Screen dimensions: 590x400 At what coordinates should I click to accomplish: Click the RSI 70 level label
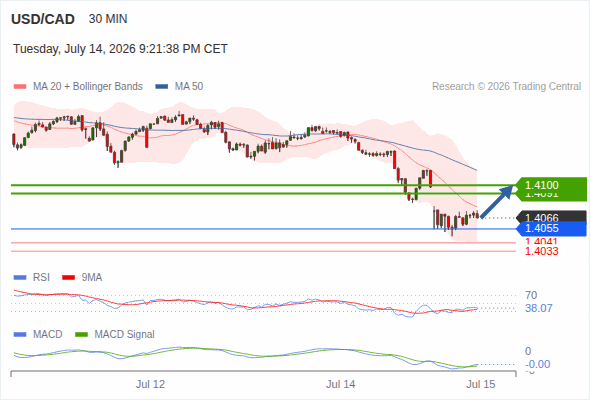531,295
